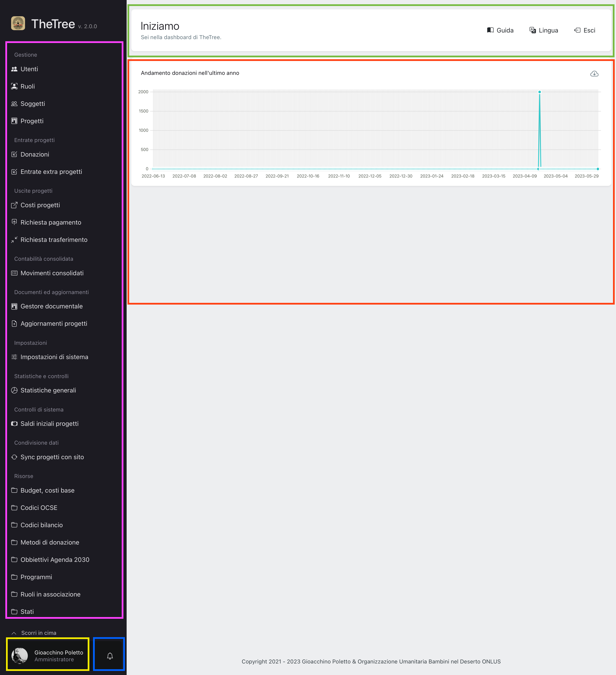Screen dimensions: 616x675
Task: Click the Guida button
Action: [500, 30]
